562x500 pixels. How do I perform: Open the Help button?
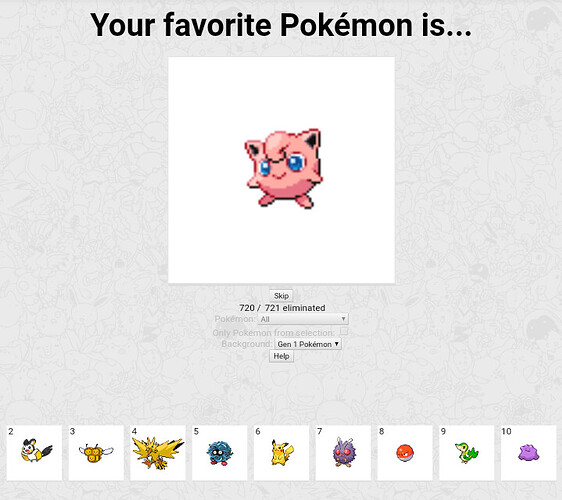pyautogui.click(x=281, y=356)
